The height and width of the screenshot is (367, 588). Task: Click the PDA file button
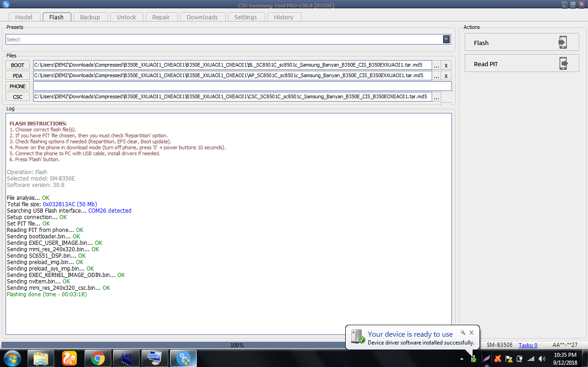pos(17,76)
